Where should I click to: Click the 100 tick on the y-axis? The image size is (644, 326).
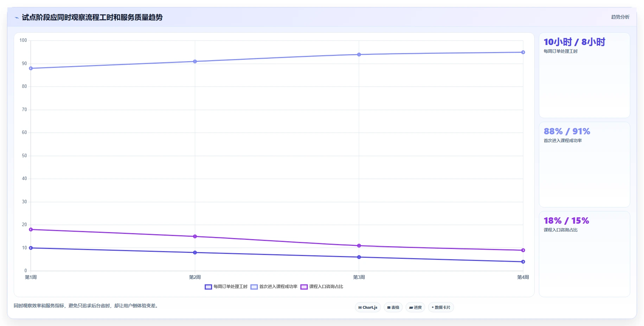click(x=23, y=40)
